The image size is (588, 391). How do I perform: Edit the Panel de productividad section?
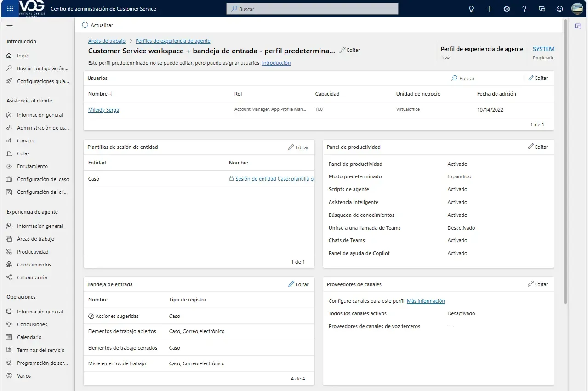(x=537, y=147)
